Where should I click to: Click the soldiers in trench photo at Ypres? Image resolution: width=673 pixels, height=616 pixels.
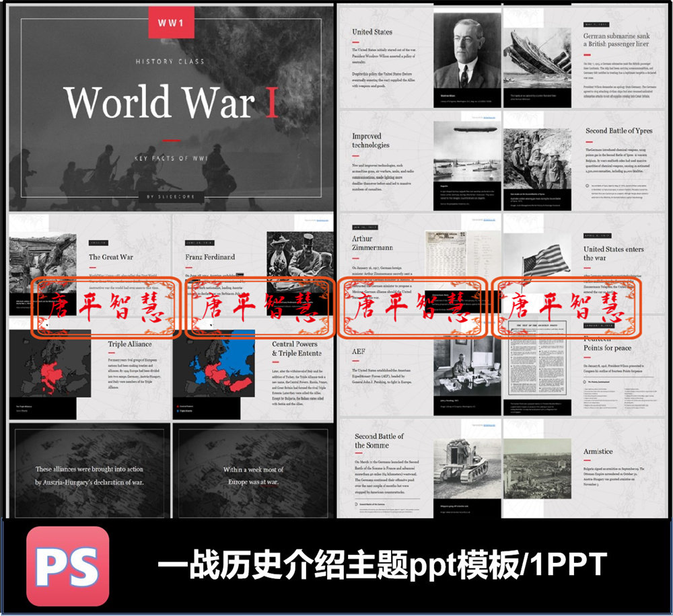coord(537,159)
